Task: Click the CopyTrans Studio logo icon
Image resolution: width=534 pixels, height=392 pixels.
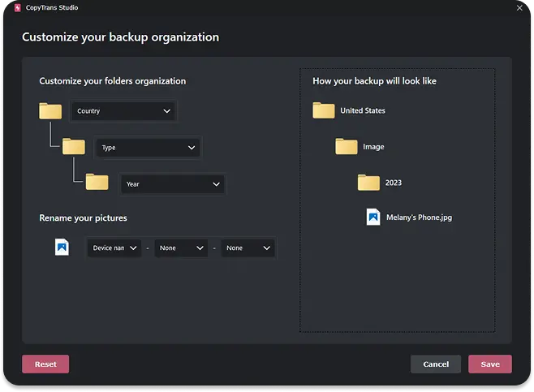Action: click(17, 7)
